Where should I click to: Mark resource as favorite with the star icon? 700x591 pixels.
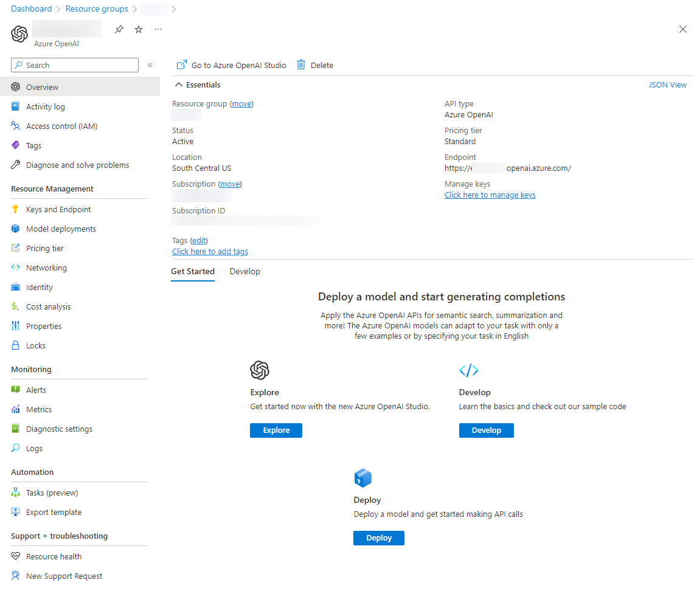click(139, 29)
